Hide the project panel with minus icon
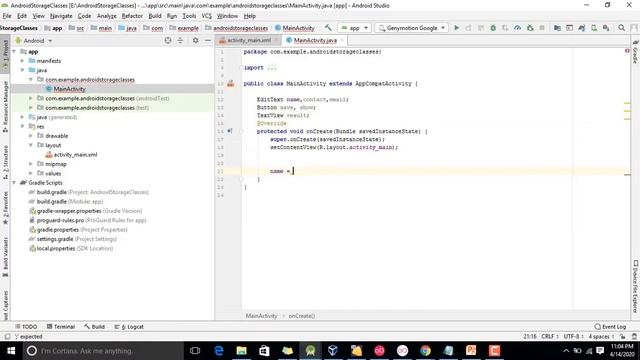This screenshot has height=360, width=640. coord(207,40)
